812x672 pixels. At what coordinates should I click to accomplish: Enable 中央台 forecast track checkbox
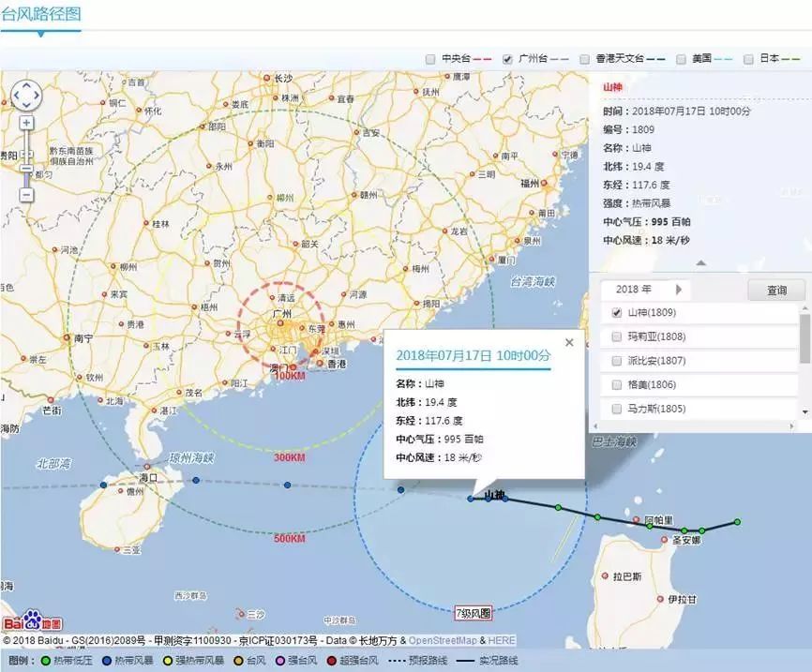tap(429, 60)
